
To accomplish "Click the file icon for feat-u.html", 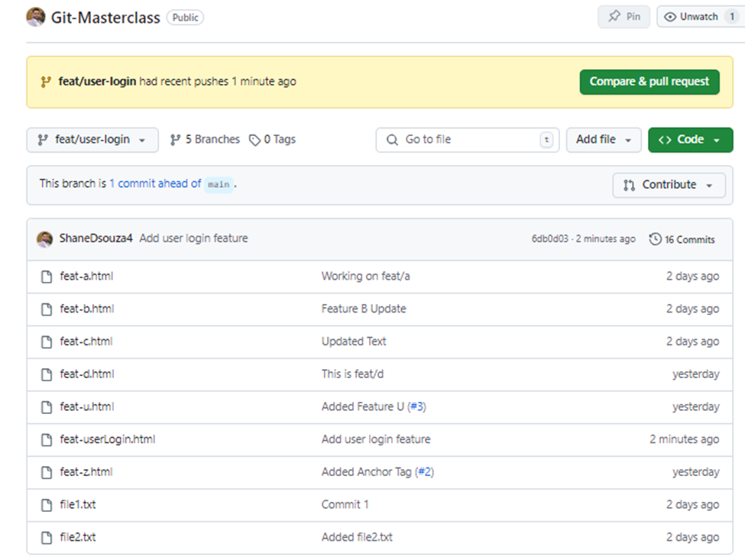I will click(47, 407).
